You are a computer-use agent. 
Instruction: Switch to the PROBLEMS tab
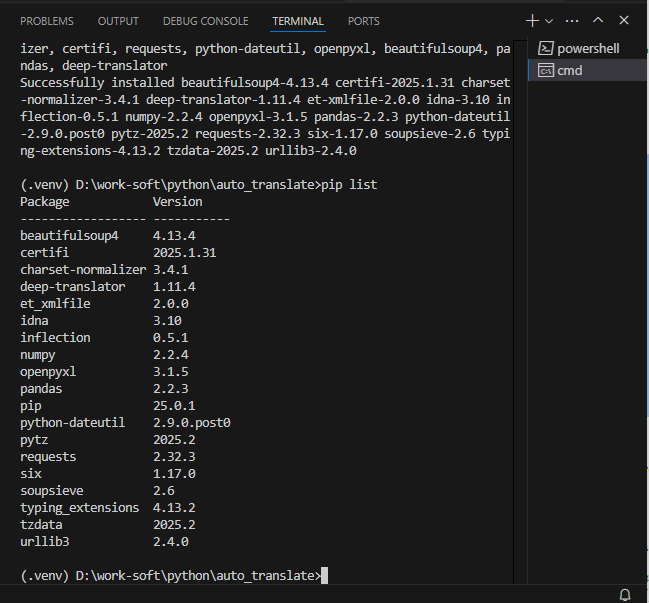(x=47, y=21)
